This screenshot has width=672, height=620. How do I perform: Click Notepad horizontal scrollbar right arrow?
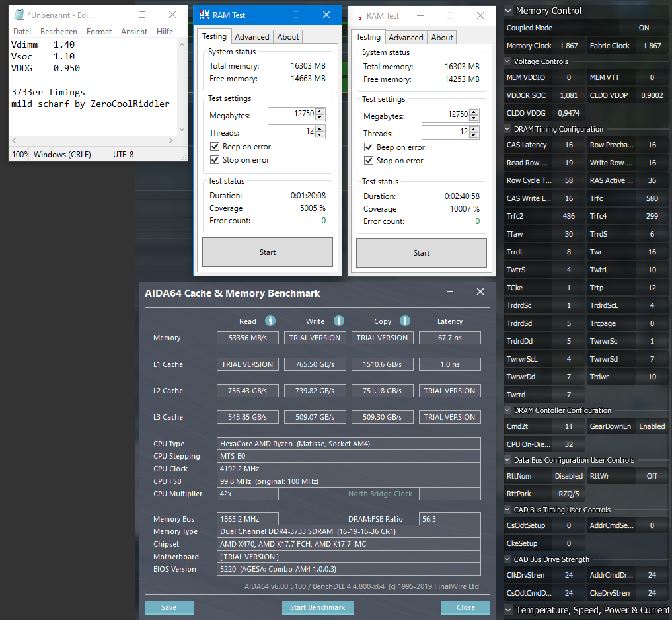click(x=171, y=140)
